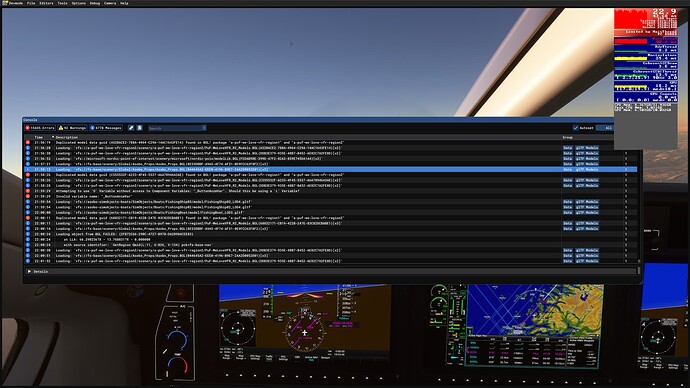The height and width of the screenshot is (388, 690).
Task: Click info icon of 21:57:21 row
Action: 28,164
